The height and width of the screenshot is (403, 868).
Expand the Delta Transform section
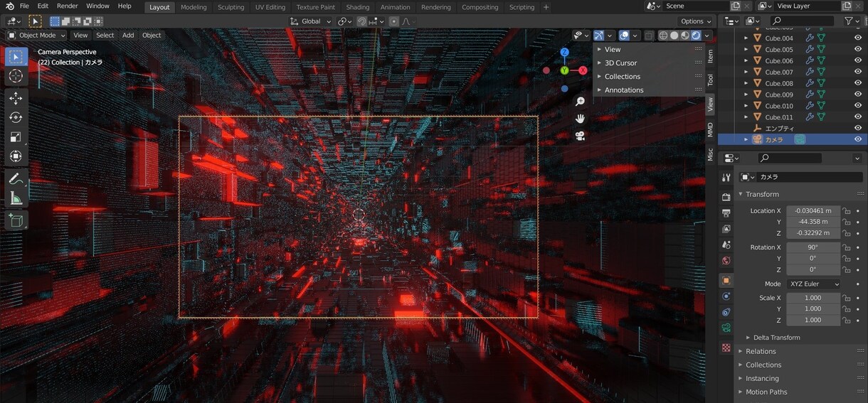tap(776, 338)
